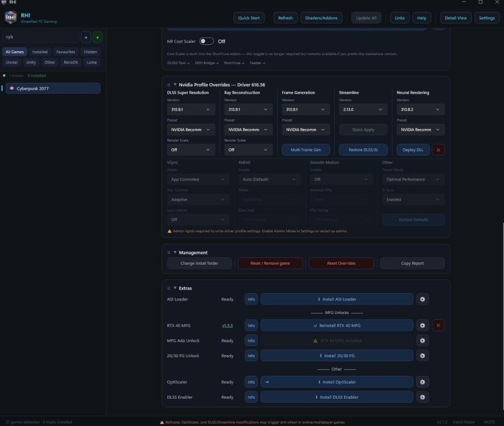Open DLSS Enabler settings gear
This screenshot has height=426, width=504.
click(x=422, y=397)
